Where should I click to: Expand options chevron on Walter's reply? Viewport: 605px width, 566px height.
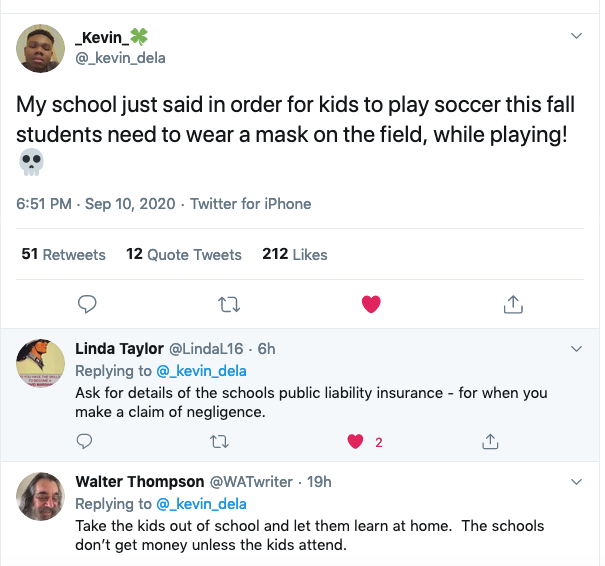click(576, 482)
